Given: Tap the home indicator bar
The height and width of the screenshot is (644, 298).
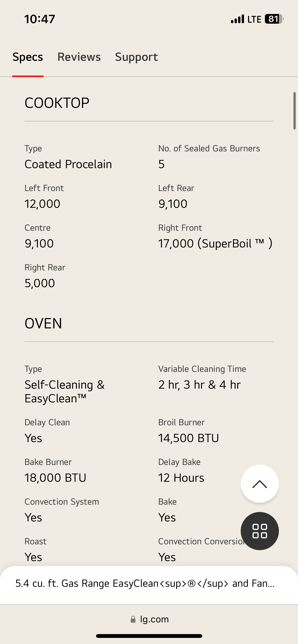Looking at the screenshot, I should [x=149, y=636].
